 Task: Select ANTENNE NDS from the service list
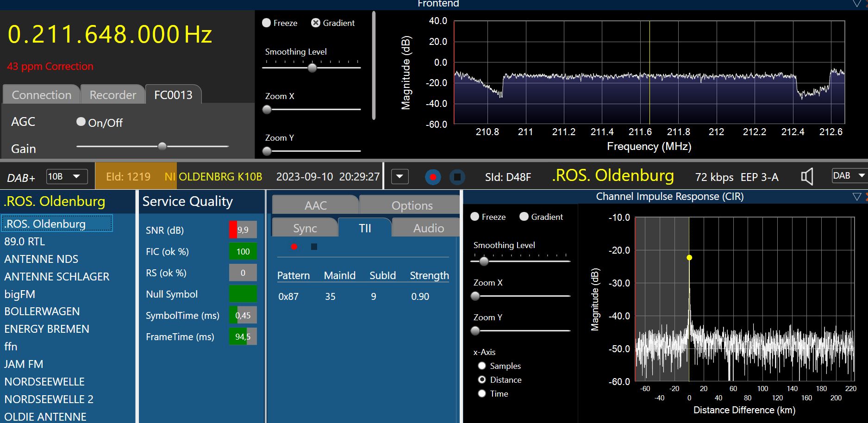[41, 259]
